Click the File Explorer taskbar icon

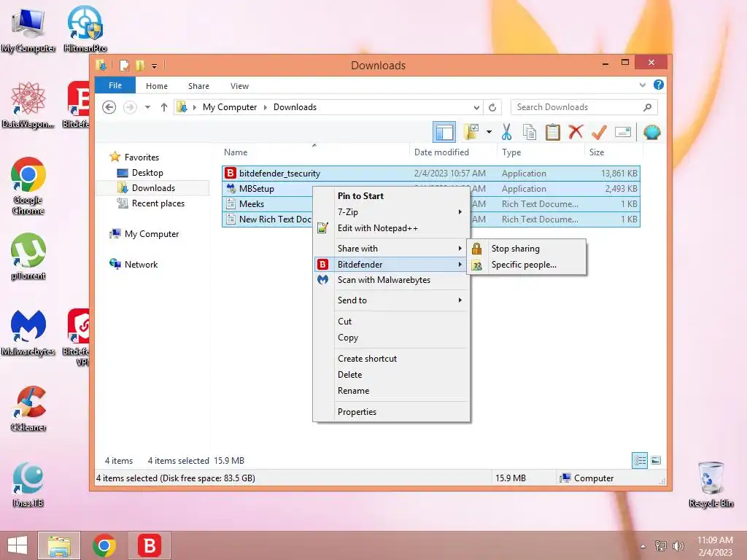click(x=58, y=545)
